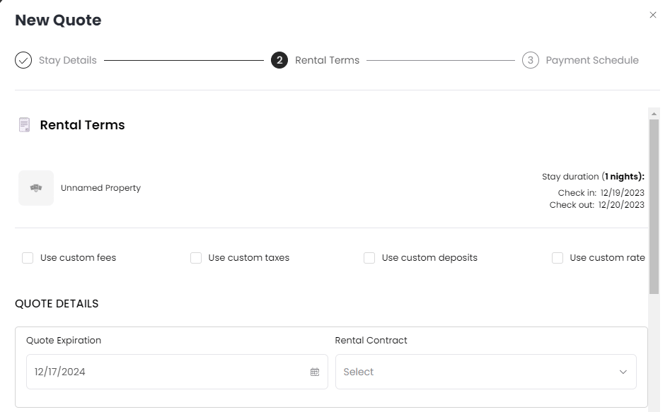Click the vertical scrollbar on the right
The width and height of the screenshot is (670, 412).
point(654,200)
